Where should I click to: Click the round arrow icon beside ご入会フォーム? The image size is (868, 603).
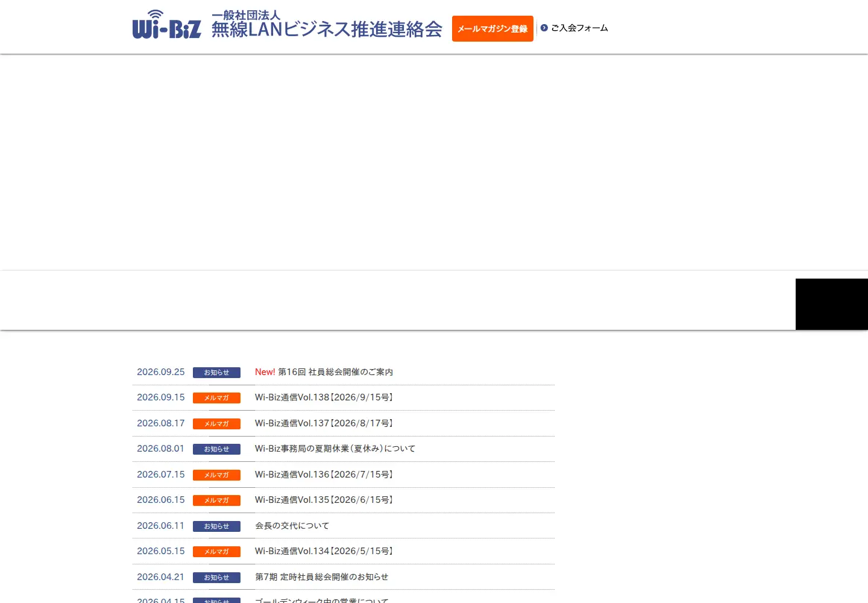pos(544,28)
